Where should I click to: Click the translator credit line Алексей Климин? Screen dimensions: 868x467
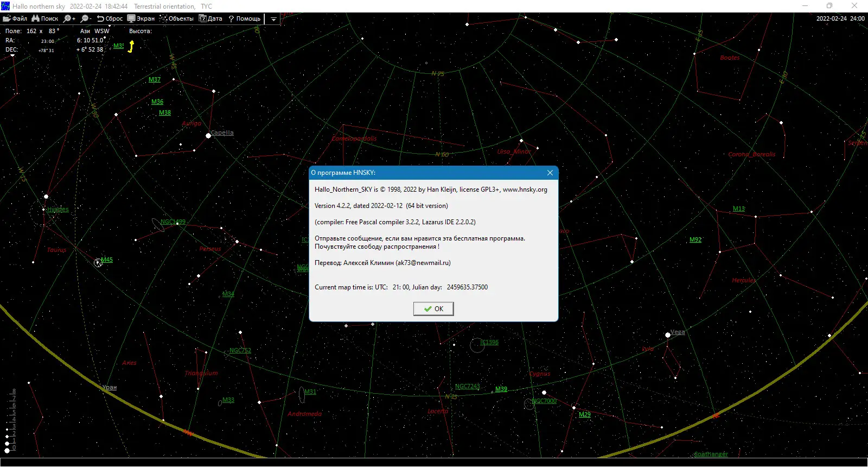point(382,263)
